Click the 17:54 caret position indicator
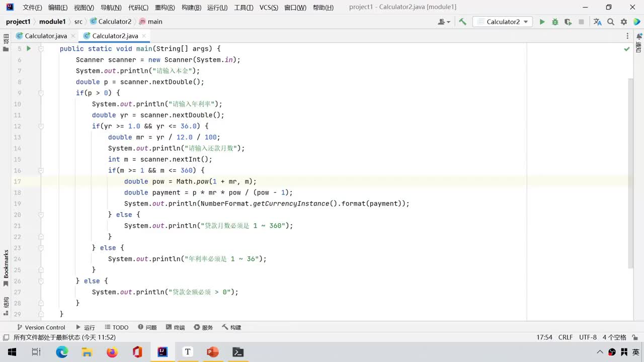This screenshot has width=644, height=362. pyautogui.click(x=544, y=337)
